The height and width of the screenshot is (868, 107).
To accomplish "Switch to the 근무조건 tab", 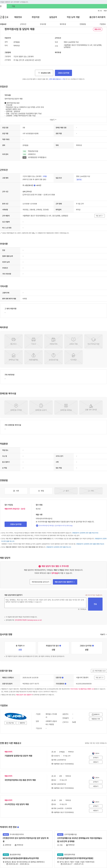I will 23,24.
